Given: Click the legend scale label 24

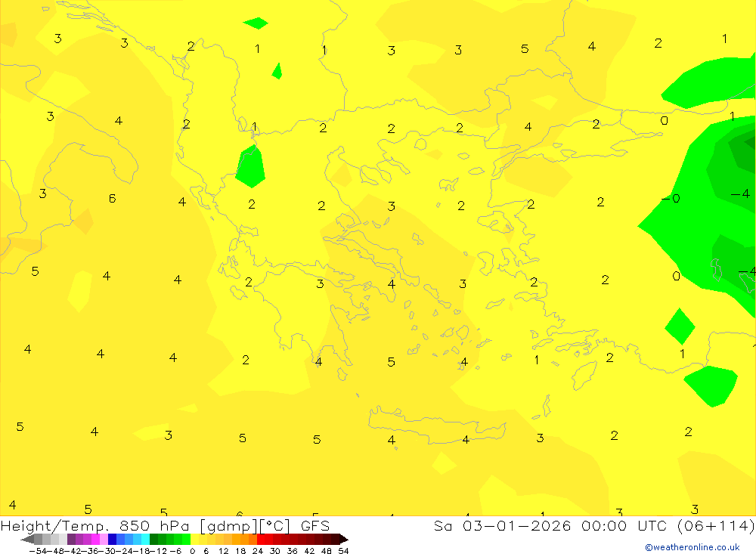Looking at the screenshot, I should (x=258, y=551).
